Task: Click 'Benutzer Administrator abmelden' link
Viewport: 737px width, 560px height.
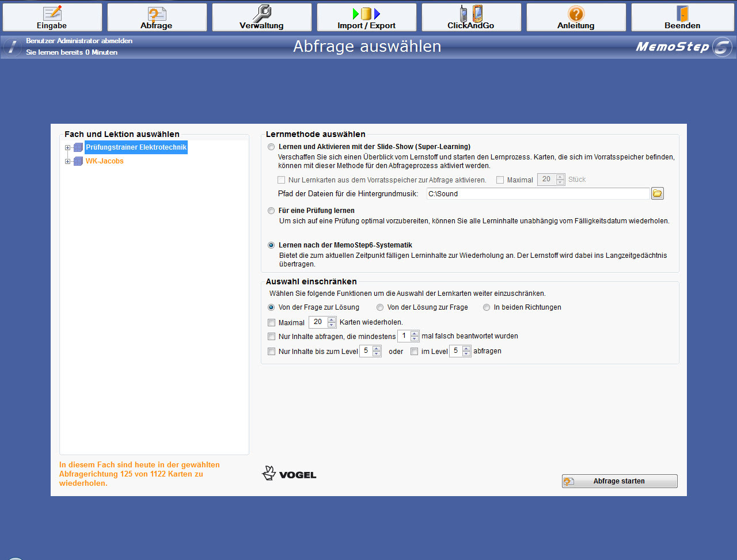Action: coord(79,41)
